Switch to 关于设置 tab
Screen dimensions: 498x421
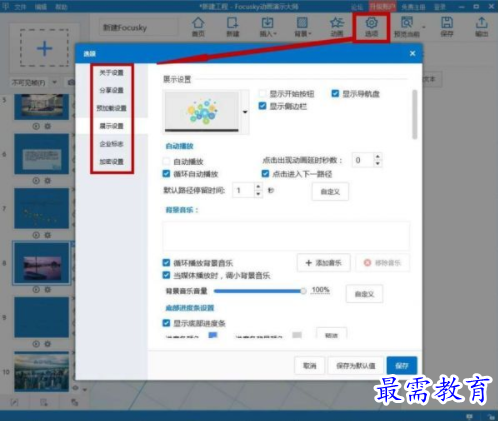coord(111,72)
